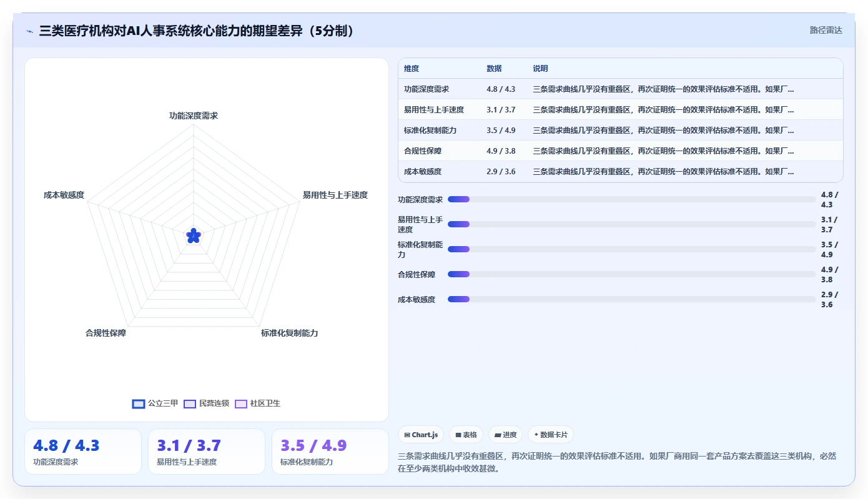This screenshot has width=868, height=499.
Task: Click the radar axis label 功能深度需求
Action: 194,116
